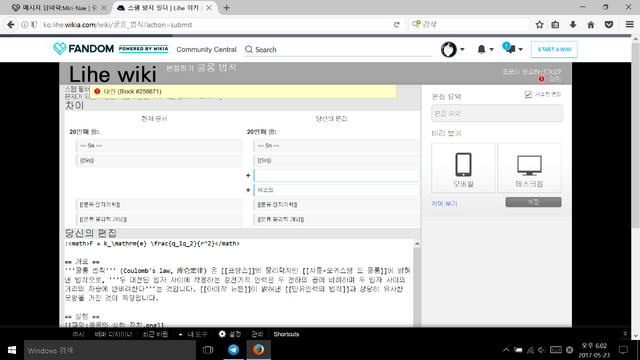Open a new browser tab
Screen dimensions: 640x360
point(227,8)
